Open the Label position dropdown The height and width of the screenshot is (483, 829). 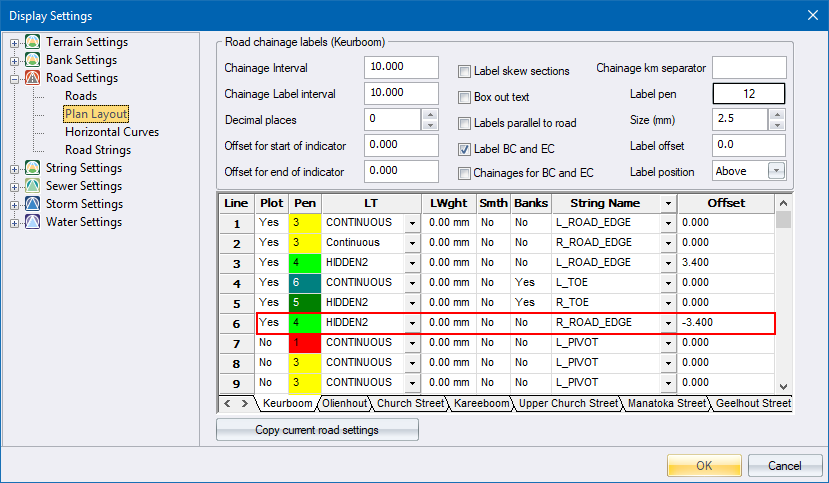point(776,171)
